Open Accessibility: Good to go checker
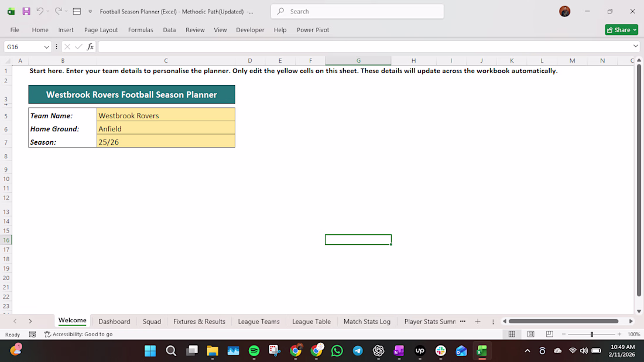Image resolution: width=644 pixels, height=362 pixels. pyautogui.click(x=78, y=334)
